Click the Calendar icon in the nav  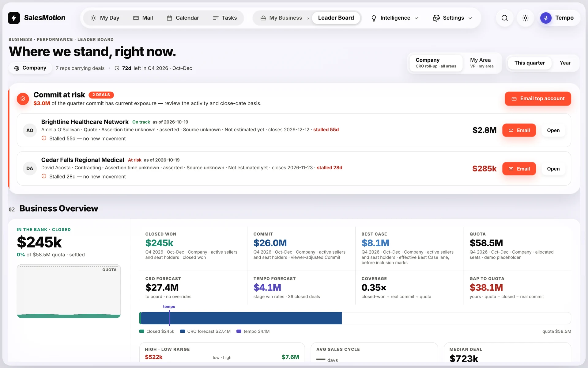pos(169,18)
